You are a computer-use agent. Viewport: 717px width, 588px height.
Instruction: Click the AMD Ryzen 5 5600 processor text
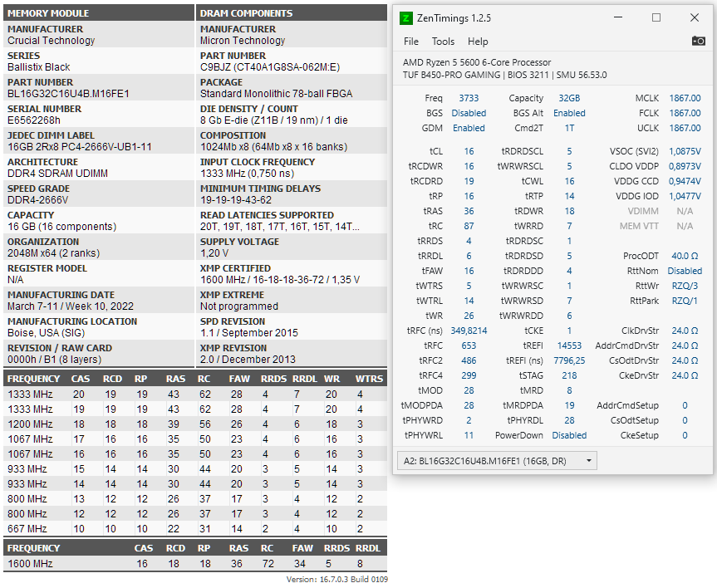pyautogui.click(x=477, y=62)
